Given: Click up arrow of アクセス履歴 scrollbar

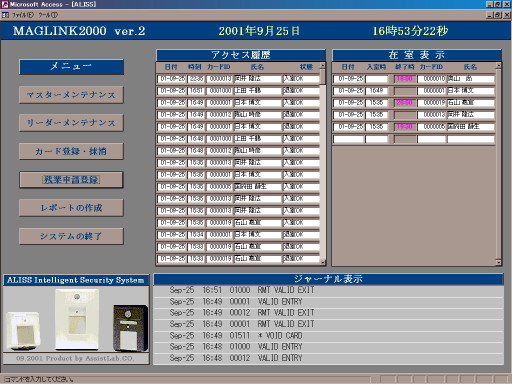Looking at the screenshot, I should coord(322,66).
